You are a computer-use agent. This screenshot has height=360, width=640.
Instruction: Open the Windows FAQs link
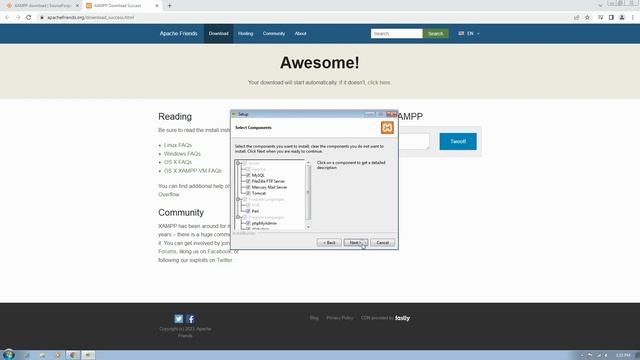pos(182,153)
